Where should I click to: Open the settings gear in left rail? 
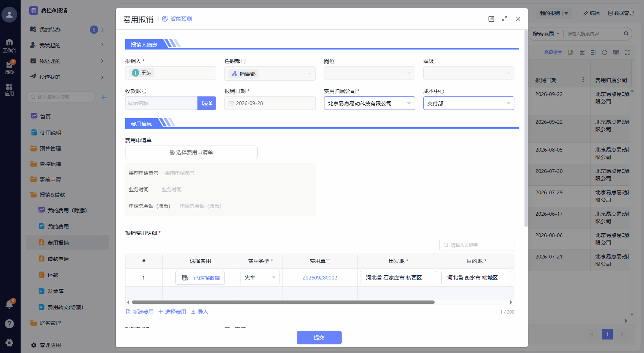pyautogui.click(x=9, y=342)
